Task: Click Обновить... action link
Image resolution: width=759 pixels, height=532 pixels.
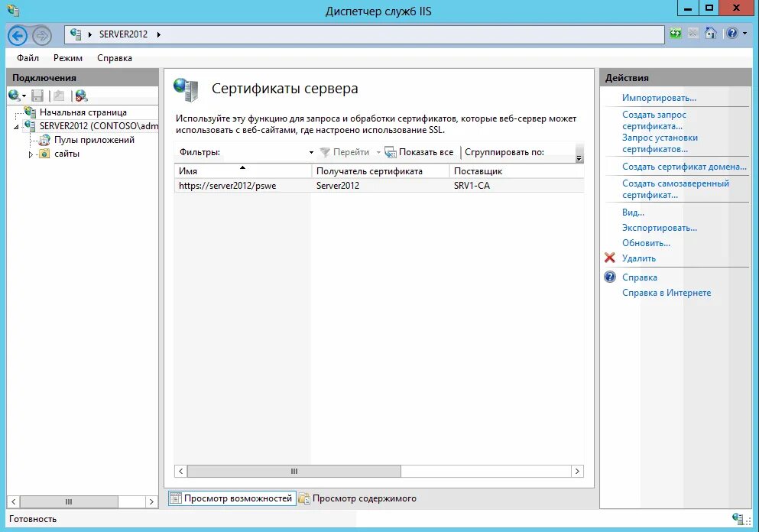Action: (646, 243)
